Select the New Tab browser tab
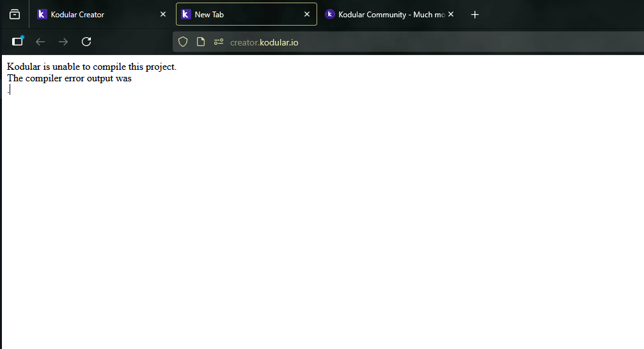Screen dimensions: 644x349 click(246, 14)
